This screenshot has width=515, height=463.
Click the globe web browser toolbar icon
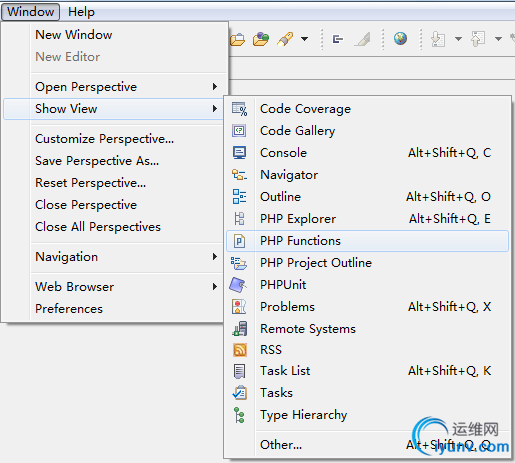pos(400,38)
